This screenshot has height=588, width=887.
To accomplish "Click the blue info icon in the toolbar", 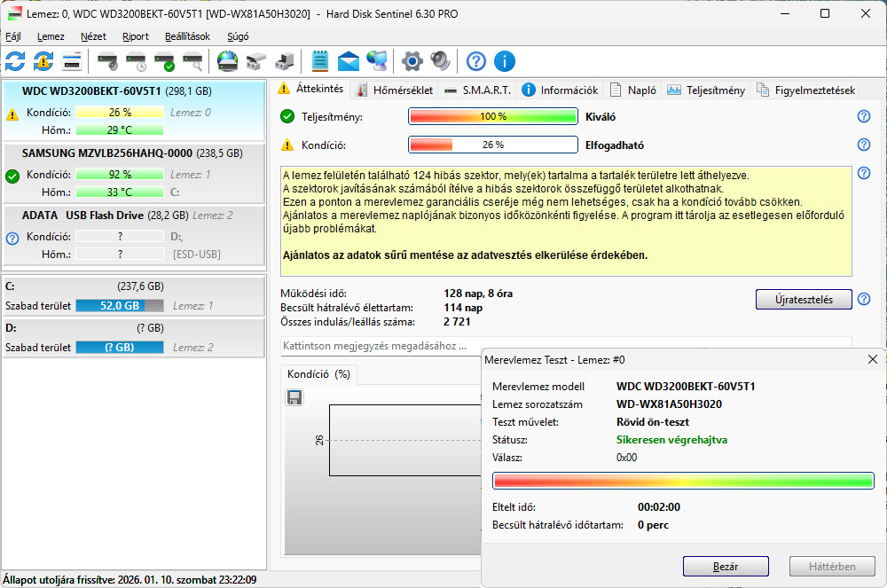I will [505, 61].
